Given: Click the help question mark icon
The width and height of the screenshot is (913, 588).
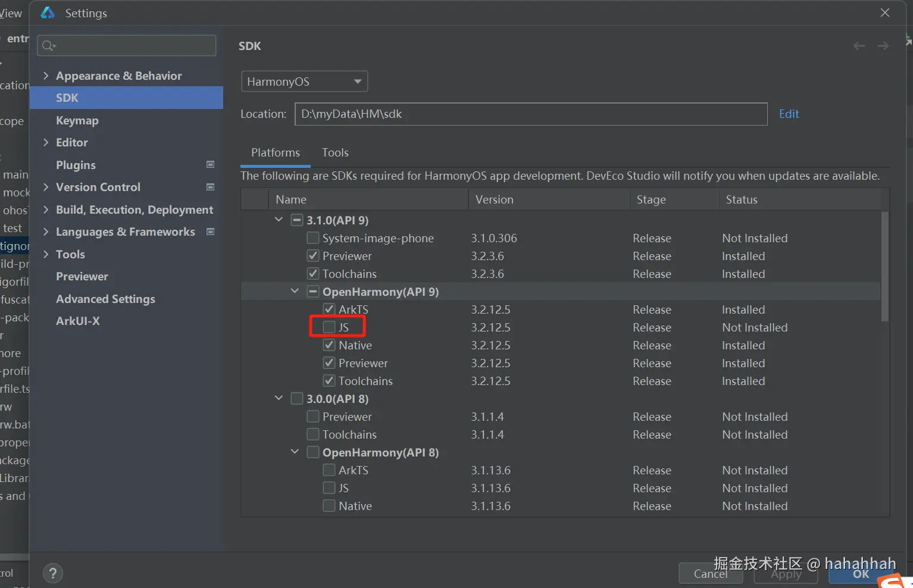Looking at the screenshot, I should tap(53, 573).
